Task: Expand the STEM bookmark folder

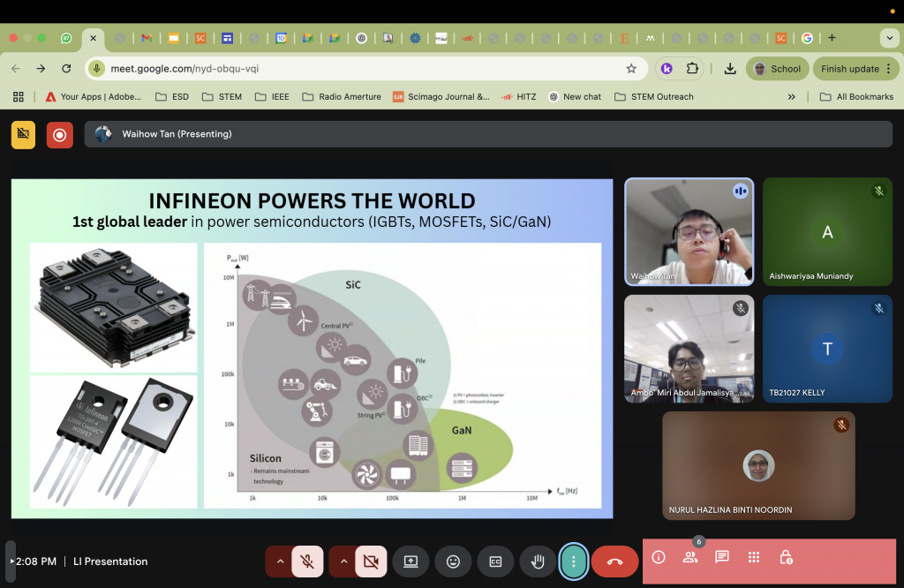Action: pyautogui.click(x=222, y=97)
